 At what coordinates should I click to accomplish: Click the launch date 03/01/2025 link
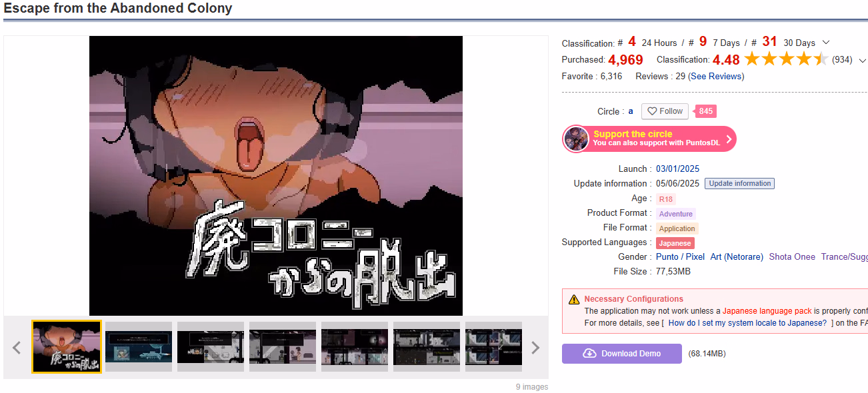tap(677, 169)
